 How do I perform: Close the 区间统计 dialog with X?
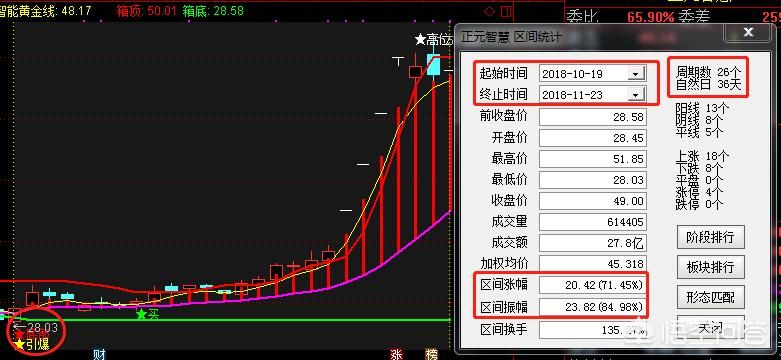[748, 33]
